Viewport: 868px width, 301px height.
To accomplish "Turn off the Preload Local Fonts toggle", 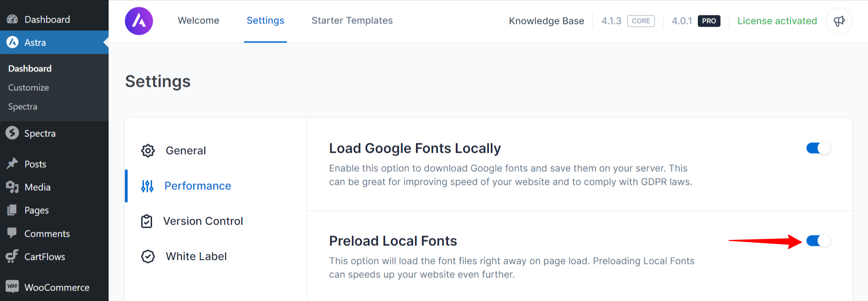I will click(818, 241).
